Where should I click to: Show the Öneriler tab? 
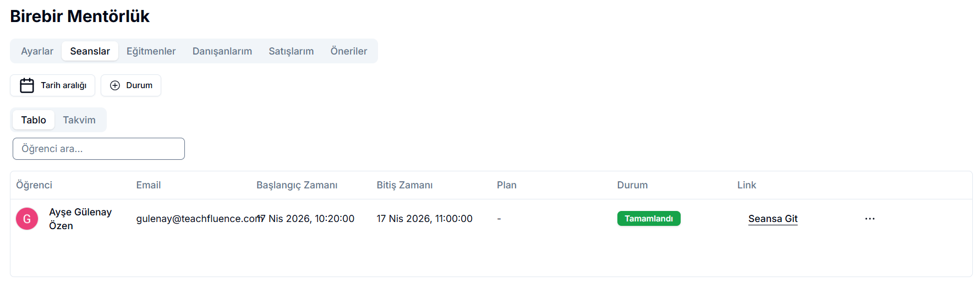(x=348, y=51)
